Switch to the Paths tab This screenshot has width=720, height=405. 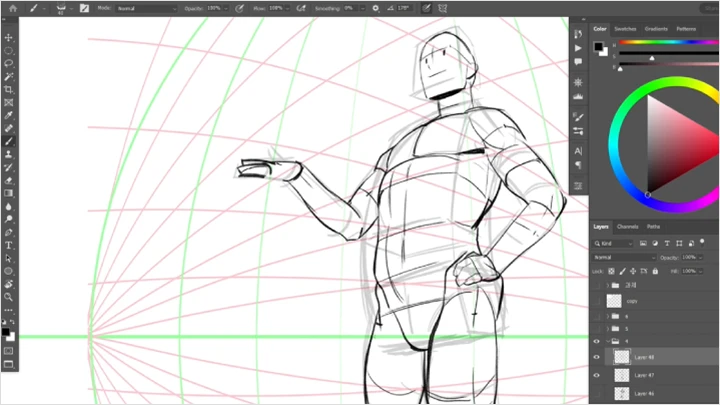[653, 227]
